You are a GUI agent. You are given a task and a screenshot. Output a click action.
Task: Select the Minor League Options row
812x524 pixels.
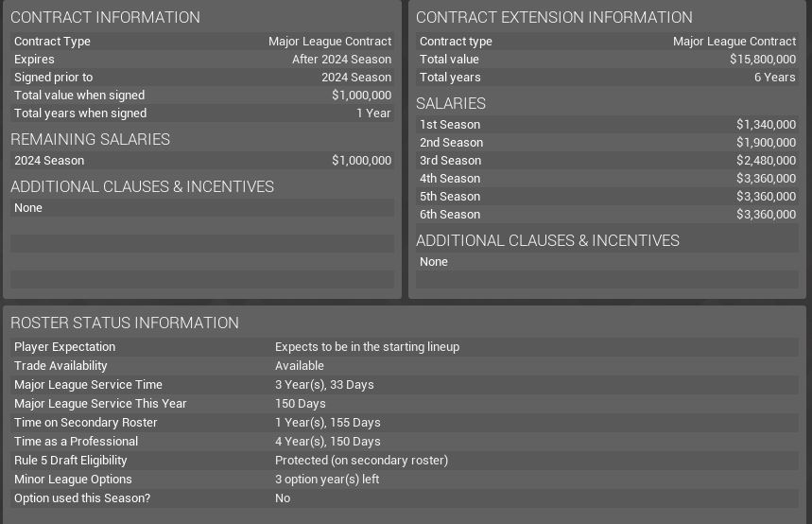tap(405, 479)
